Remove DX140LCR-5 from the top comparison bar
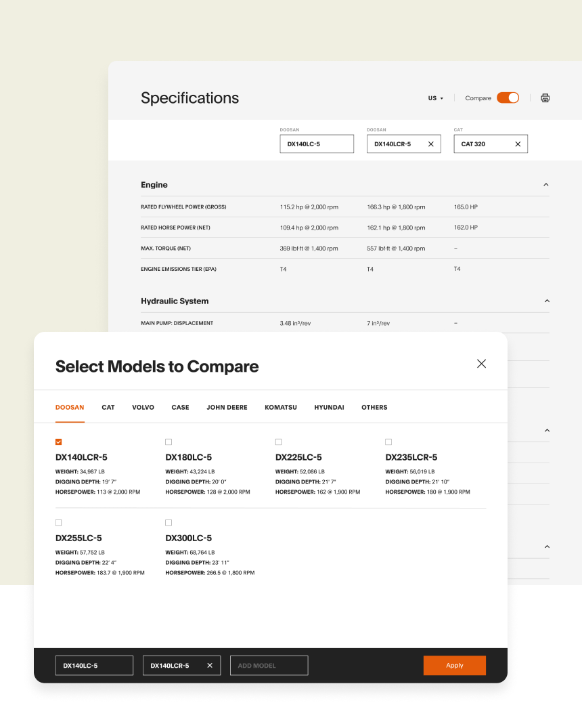This screenshot has width=582, height=728. click(x=431, y=144)
